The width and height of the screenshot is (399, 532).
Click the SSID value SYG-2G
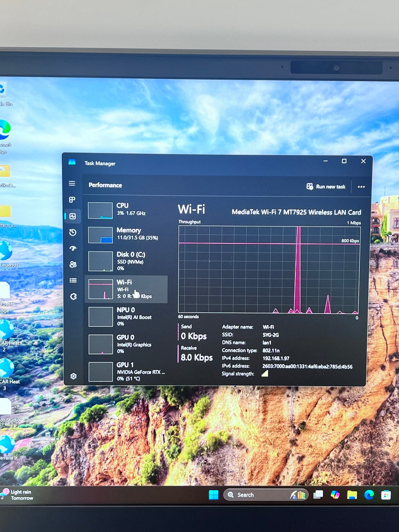pyautogui.click(x=271, y=335)
